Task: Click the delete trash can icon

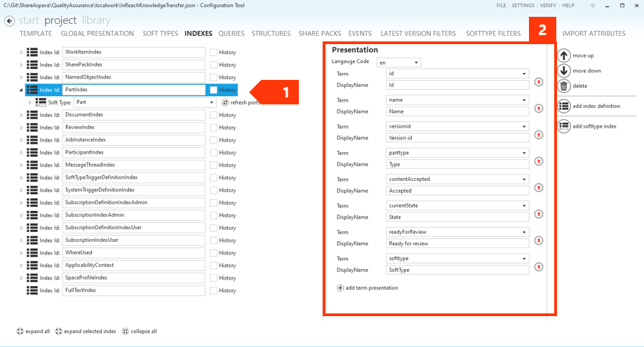Action: coord(564,86)
